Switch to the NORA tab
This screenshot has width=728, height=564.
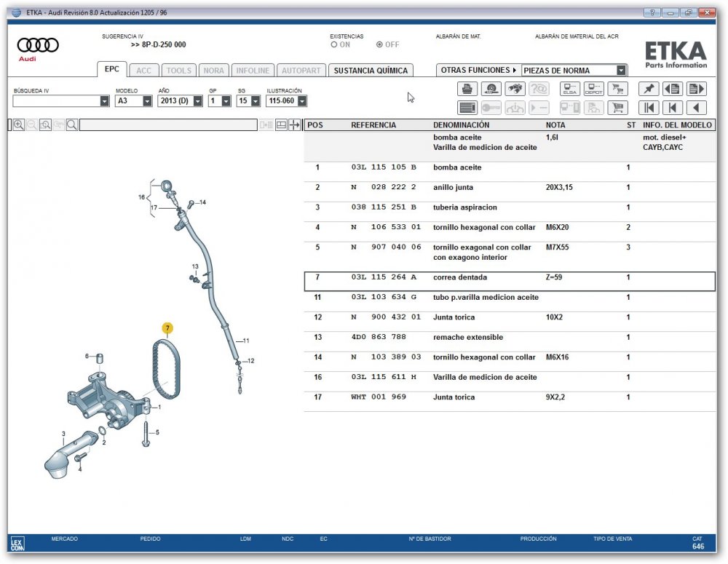click(213, 71)
